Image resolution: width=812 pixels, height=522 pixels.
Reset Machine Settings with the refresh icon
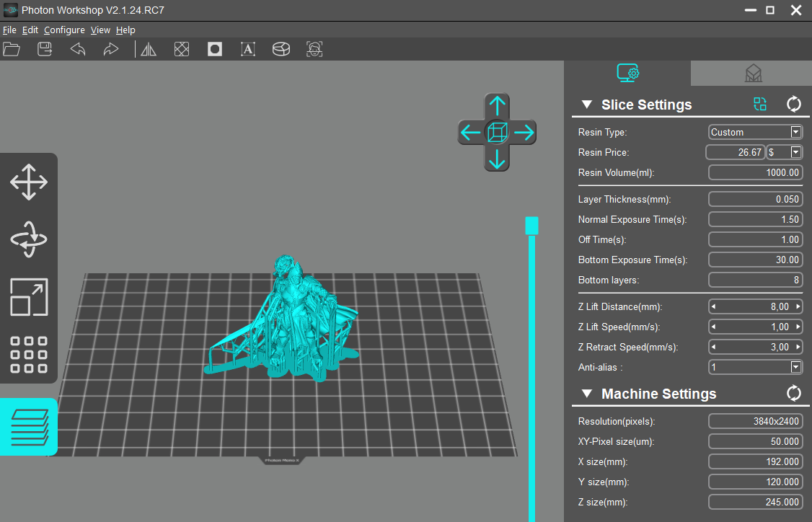[x=793, y=393]
